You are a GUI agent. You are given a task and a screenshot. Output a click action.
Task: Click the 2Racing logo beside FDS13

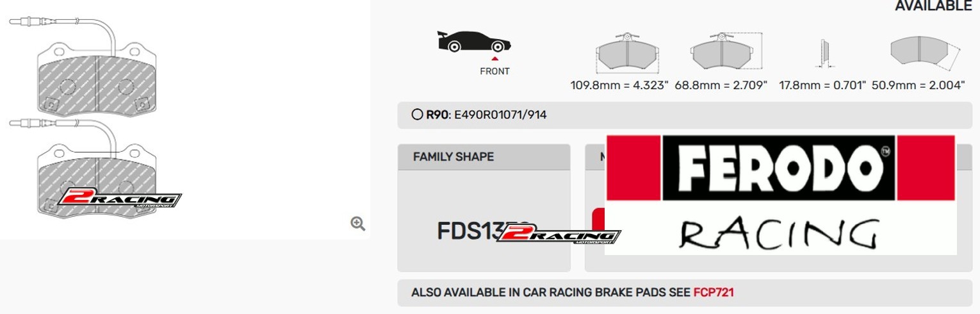click(x=559, y=235)
